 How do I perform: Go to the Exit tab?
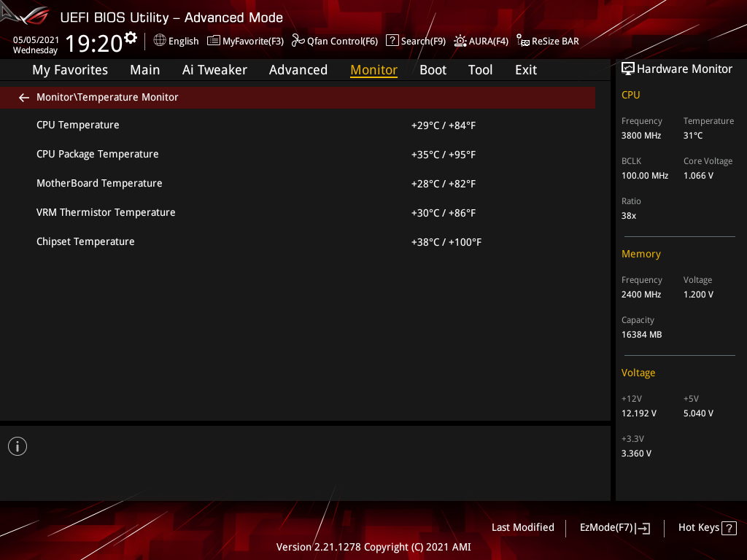526,70
